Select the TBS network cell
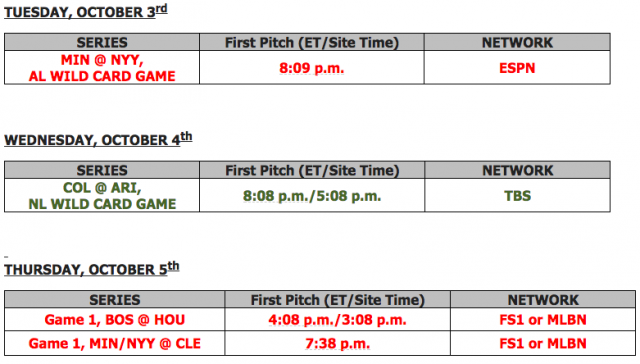Viewport: 640px width, 364px height. pos(518,195)
